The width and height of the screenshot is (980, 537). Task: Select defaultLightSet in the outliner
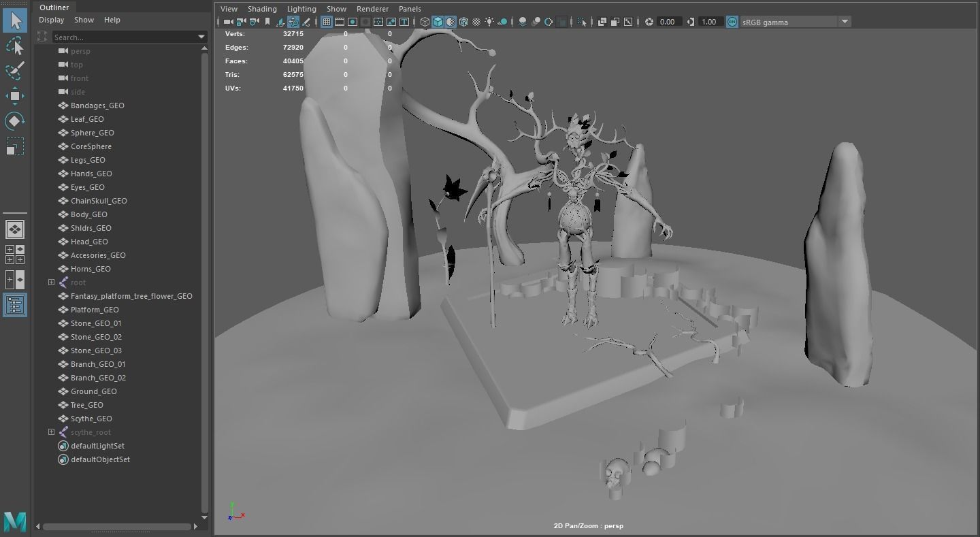point(97,446)
